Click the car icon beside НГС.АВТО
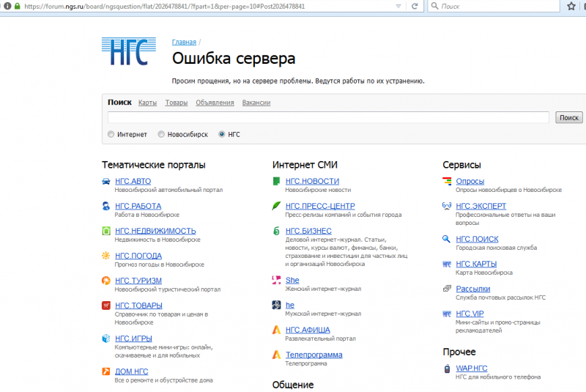Screen dimensions: 586x392 coord(106,182)
